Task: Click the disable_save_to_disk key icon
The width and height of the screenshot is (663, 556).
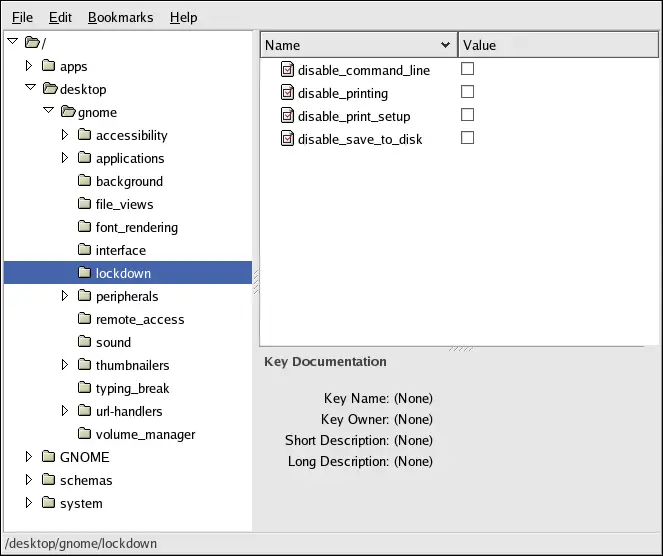Action: [x=287, y=139]
